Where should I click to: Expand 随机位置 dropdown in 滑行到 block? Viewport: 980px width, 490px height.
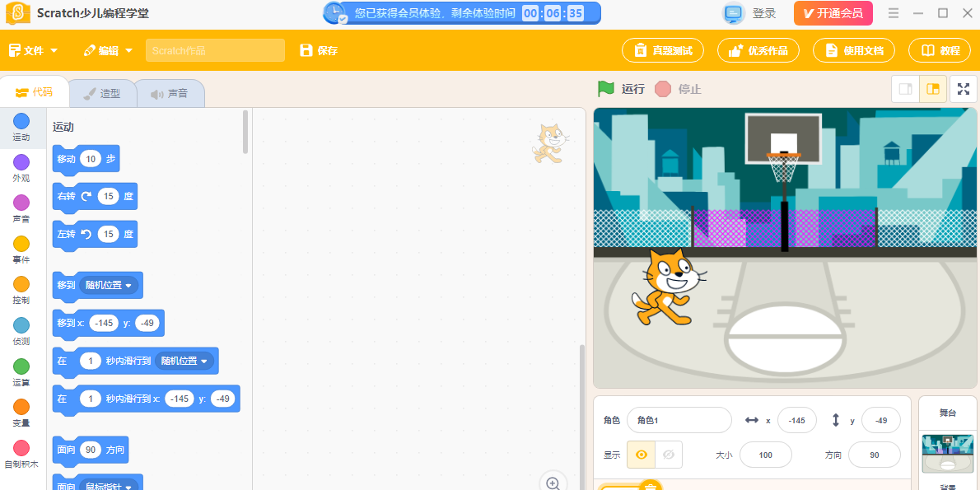(184, 361)
